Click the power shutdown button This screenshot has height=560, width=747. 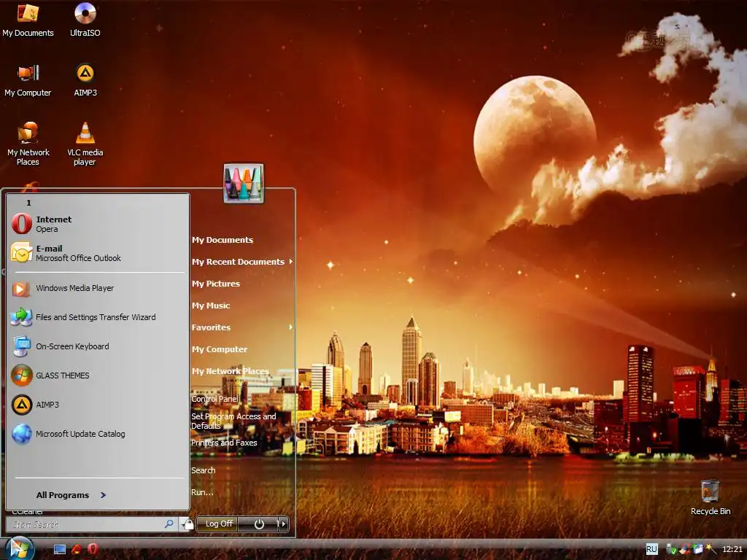tap(259, 524)
